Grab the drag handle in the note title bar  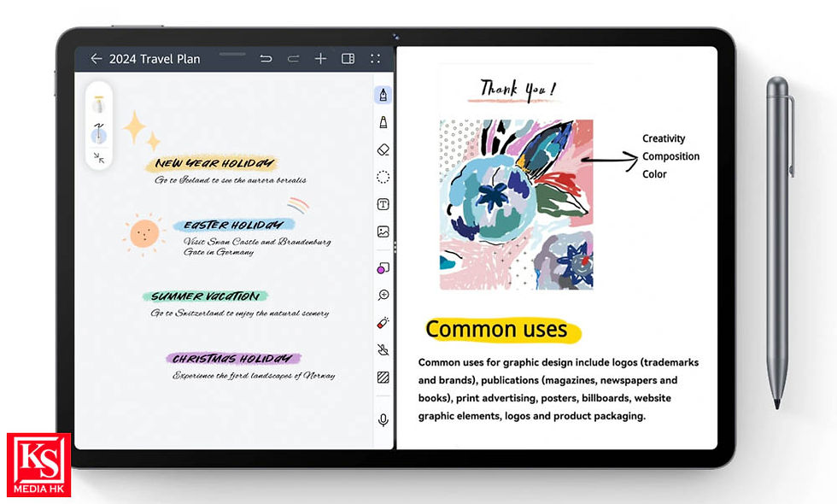click(x=232, y=54)
